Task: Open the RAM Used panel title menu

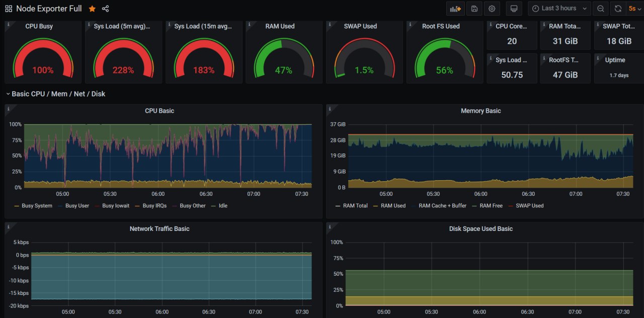Action: (280, 26)
